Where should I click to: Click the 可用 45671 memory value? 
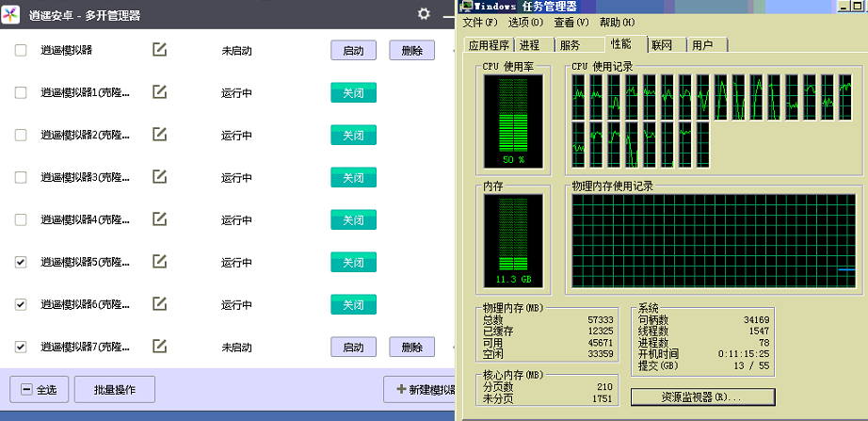coord(600,342)
